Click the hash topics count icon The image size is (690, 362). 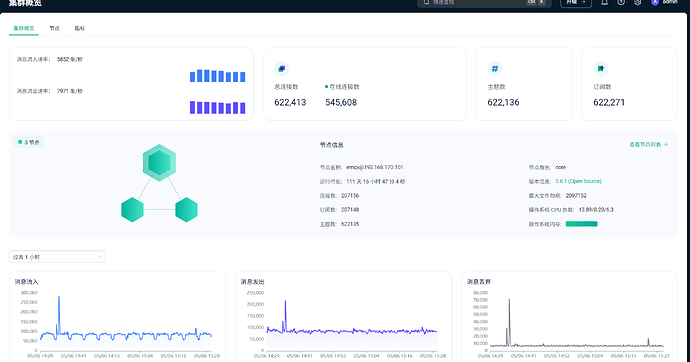(495, 69)
